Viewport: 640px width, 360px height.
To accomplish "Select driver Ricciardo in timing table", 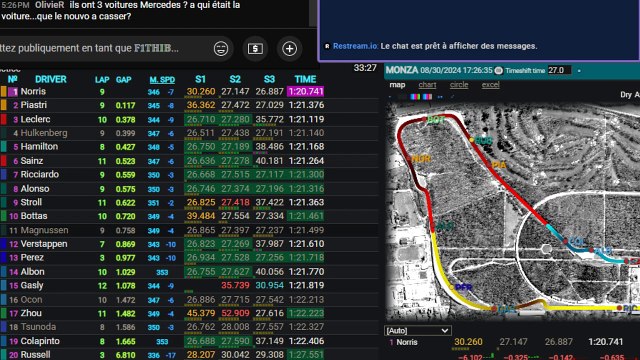I will tap(40, 174).
